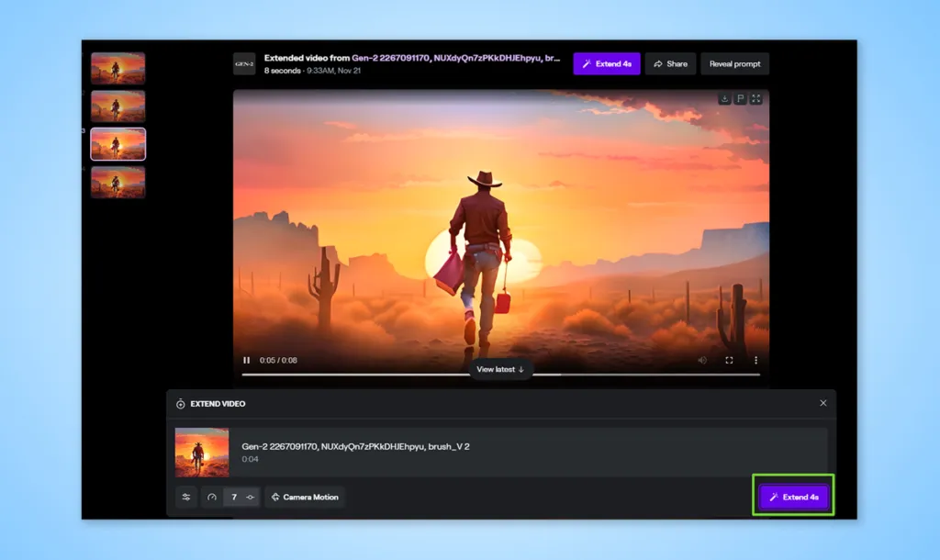This screenshot has width=940, height=560.
Task: Open the Camera Motion settings
Action: 305,497
